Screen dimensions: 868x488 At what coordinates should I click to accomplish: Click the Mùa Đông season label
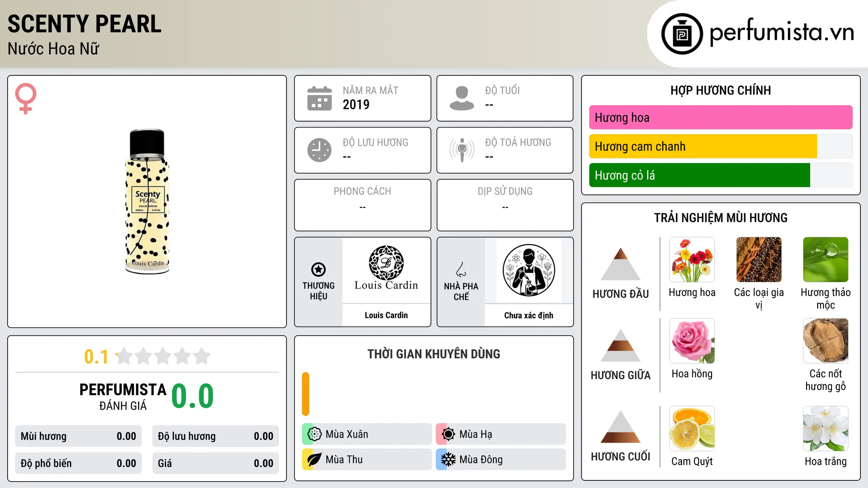pyautogui.click(x=481, y=460)
